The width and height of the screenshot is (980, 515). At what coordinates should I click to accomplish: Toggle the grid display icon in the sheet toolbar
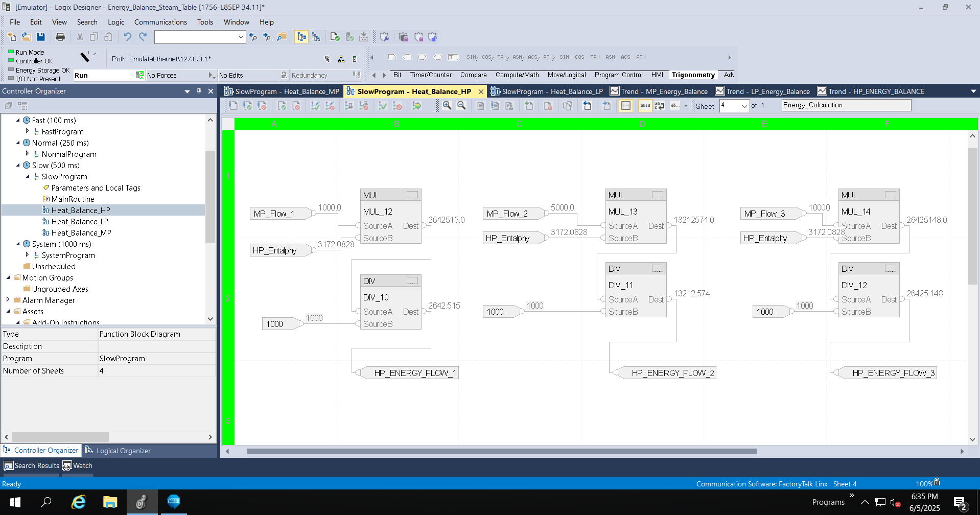[625, 106]
